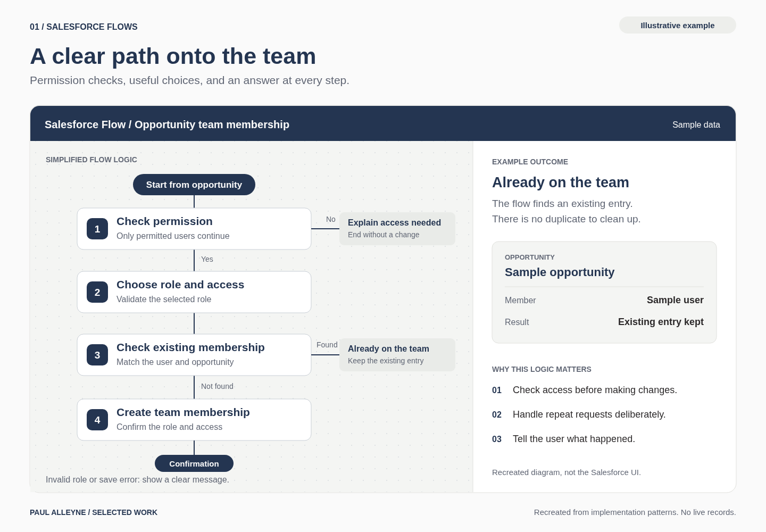Click the '01 / SALESFORCE FLOWS' section label
The height and width of the screenshot is (532, 766).
coord(84,27)
